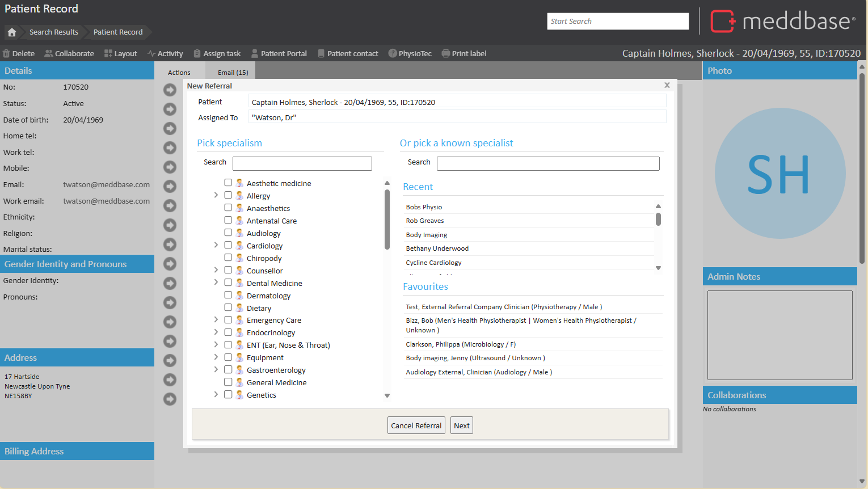The image size is (868, 489).
Task: Expand the Allergy tree node
Action: coord(216,195)
